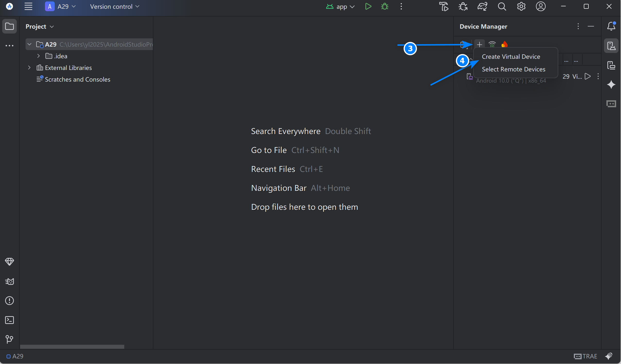The image size is (621, 364).
Task: Open Git branch tool window icon
Action: (x=9, y=339)
